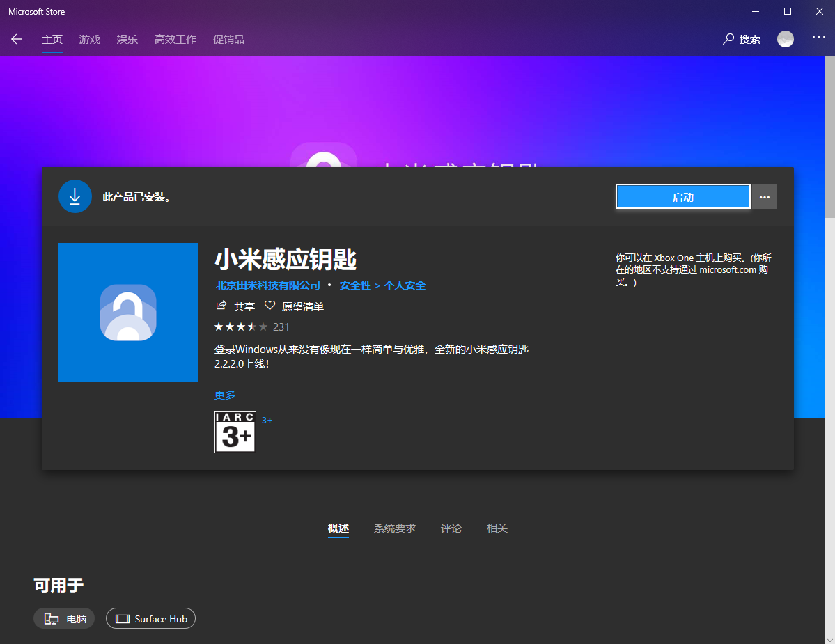
Task: Click the vertical scrollbar thumb
Action: (829, 136)
